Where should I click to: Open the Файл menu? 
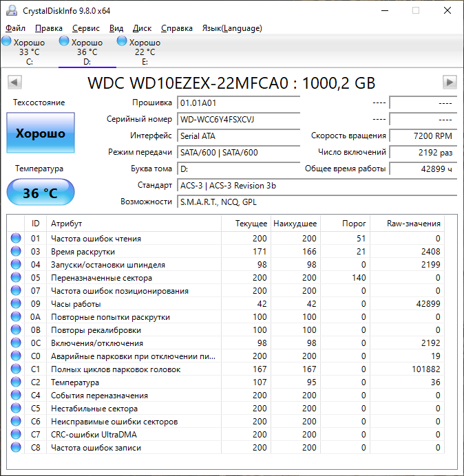point(16,28)
